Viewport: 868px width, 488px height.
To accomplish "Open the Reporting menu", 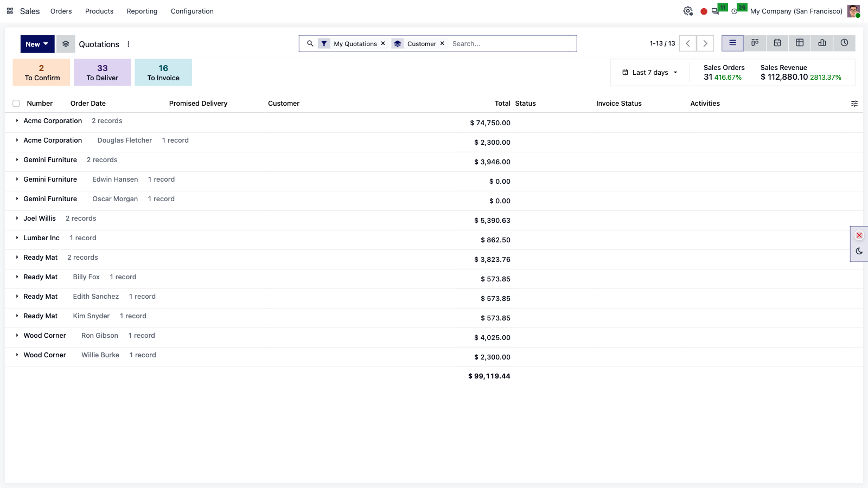I will (x=142, y=11).
